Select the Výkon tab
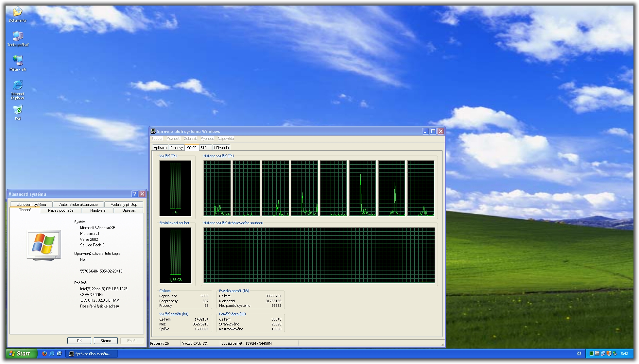Screen dimensions: 639x364 coord(192,147)
